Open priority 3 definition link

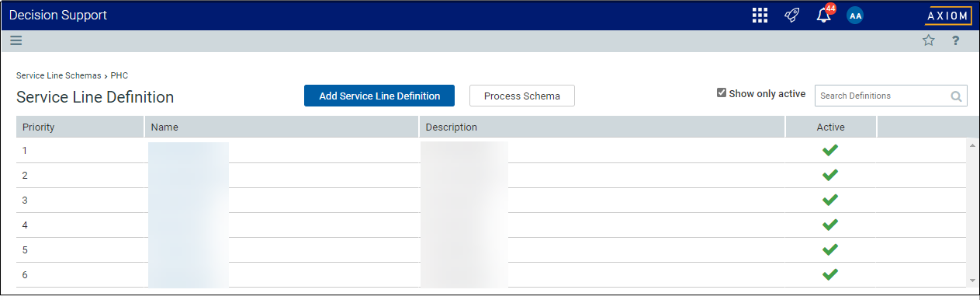(25, 200)
